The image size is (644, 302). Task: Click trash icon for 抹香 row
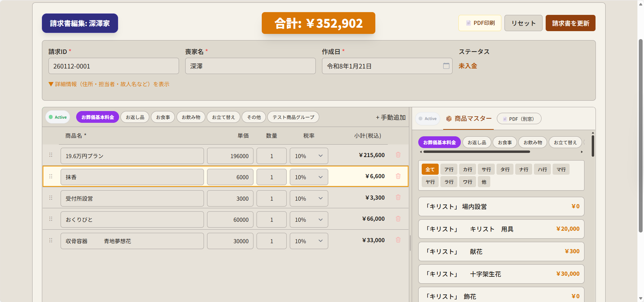(x=398, y=176)
